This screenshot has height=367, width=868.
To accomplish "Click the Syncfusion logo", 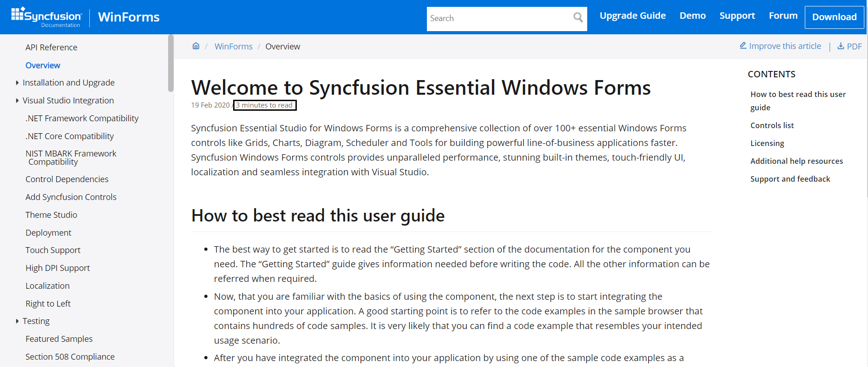I will point(47,17).
